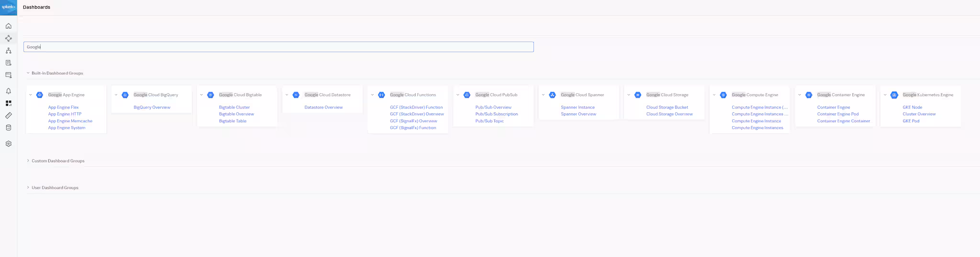Open the GKE Node dashboard link
Screen dimensions: 980x257
912,107
